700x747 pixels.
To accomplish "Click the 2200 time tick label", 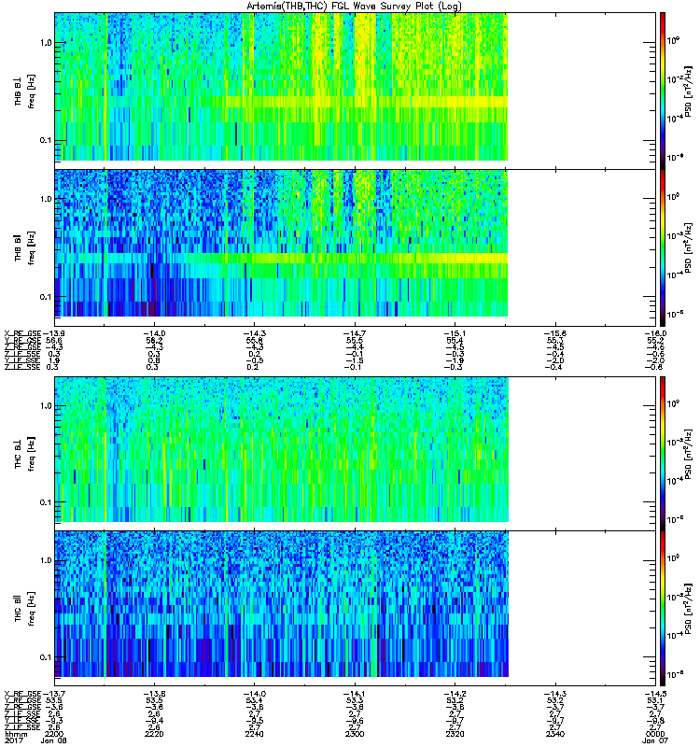I will [53, 734].
